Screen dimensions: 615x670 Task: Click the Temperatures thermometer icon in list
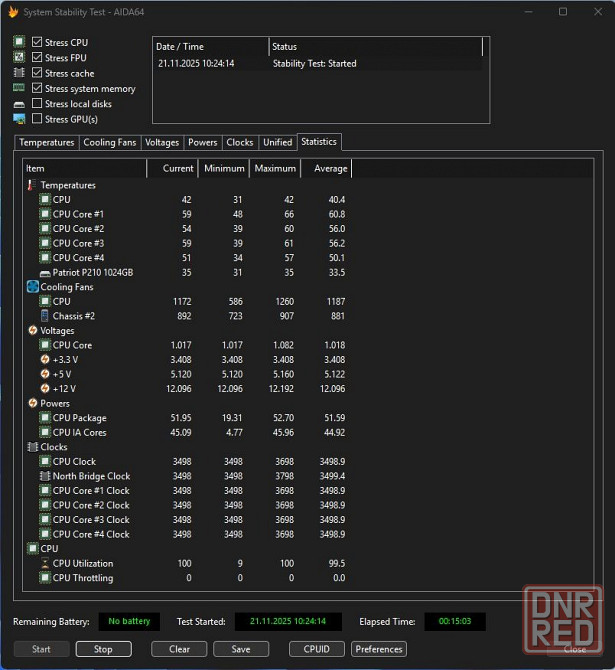click(31, 185)
